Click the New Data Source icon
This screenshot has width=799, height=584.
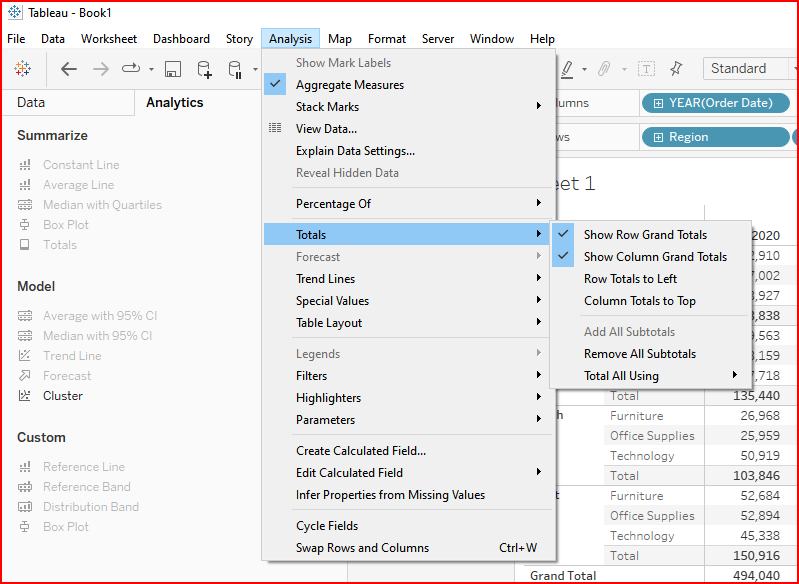[204, 69]
